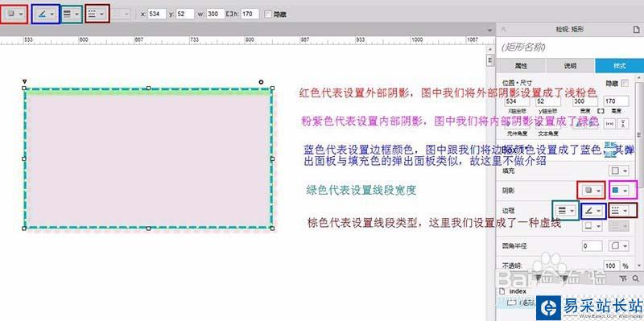The image size is (644, 321).
Task: Edit the x position field in toolbar
Action: coord(157,14)
